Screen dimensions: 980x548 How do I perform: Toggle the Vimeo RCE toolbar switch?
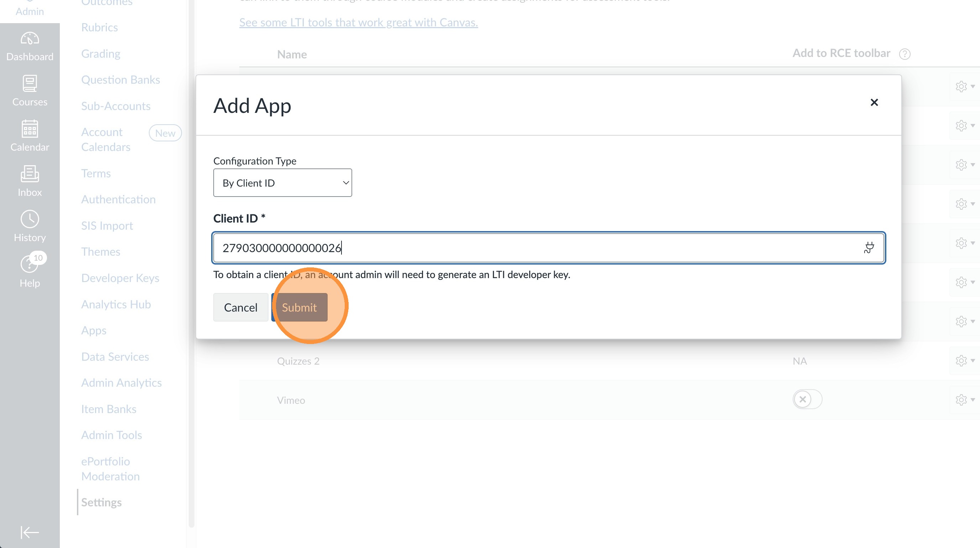(x=807, y=399)
